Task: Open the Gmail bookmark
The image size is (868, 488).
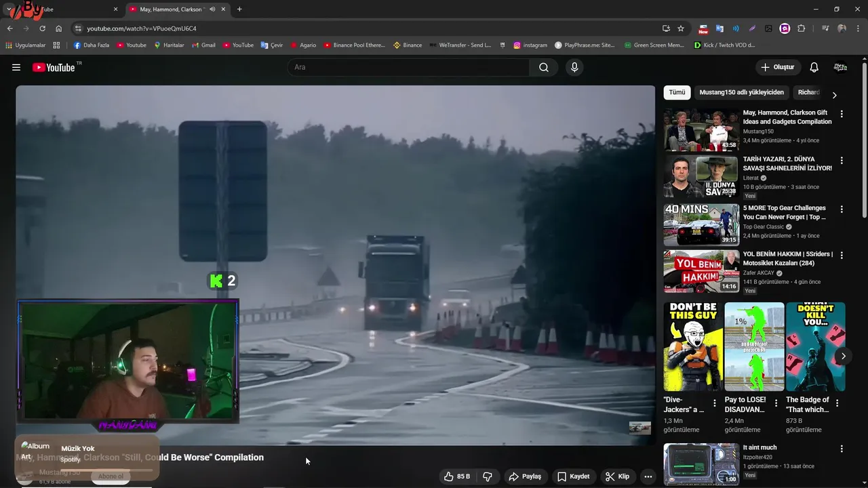Action: coord(203,45)
